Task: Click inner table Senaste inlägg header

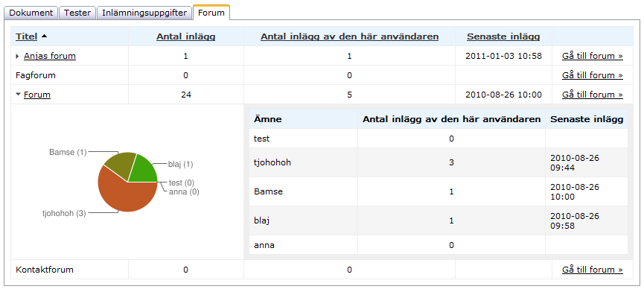Action: (x=587, y=119)
